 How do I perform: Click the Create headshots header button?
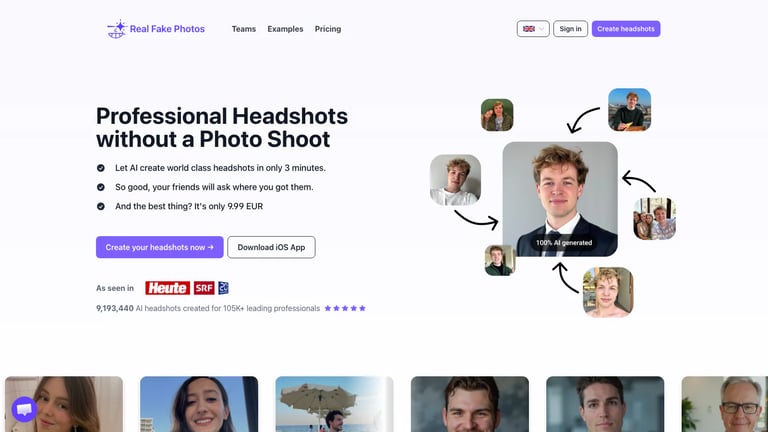tap(625, 29)
